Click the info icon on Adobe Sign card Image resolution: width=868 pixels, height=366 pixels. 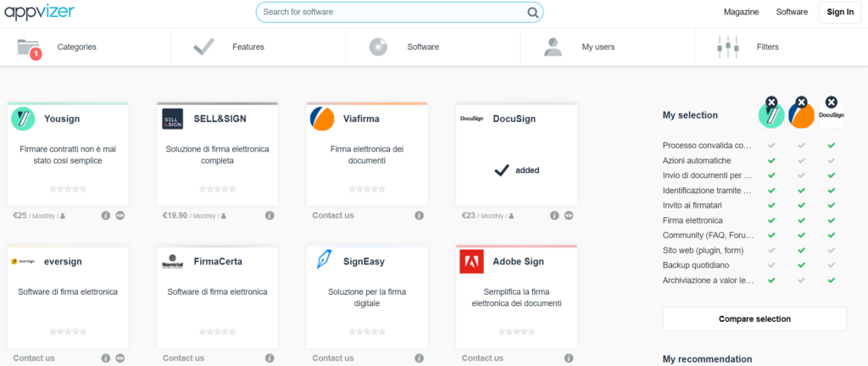pos(569,358)
